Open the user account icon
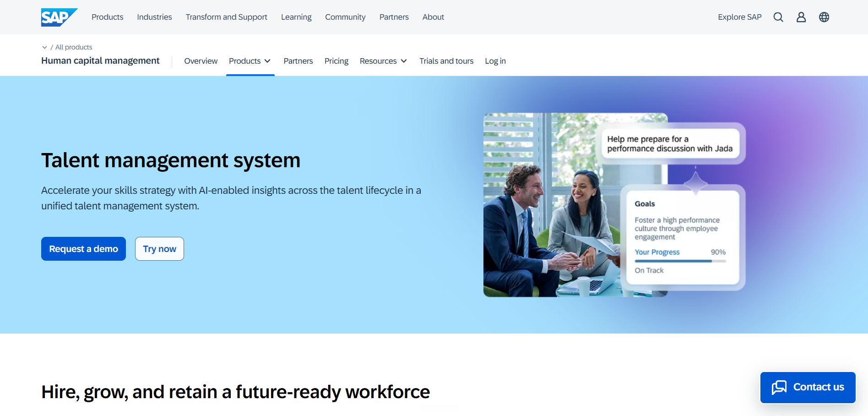868x416 pixels. pyautogui.click(x=801, y=17)
